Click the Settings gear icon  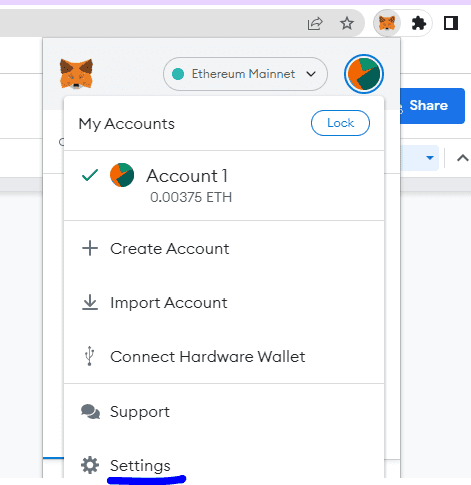click(x=90, y=465)
